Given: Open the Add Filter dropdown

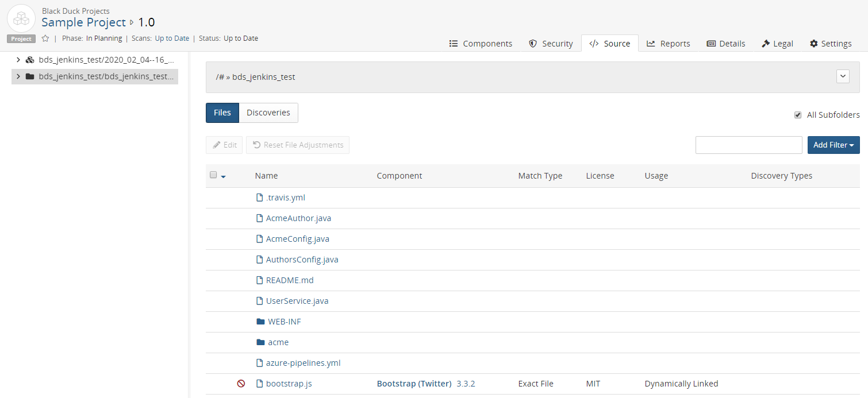Looking at the screenshot, I should tap(833, 145).
